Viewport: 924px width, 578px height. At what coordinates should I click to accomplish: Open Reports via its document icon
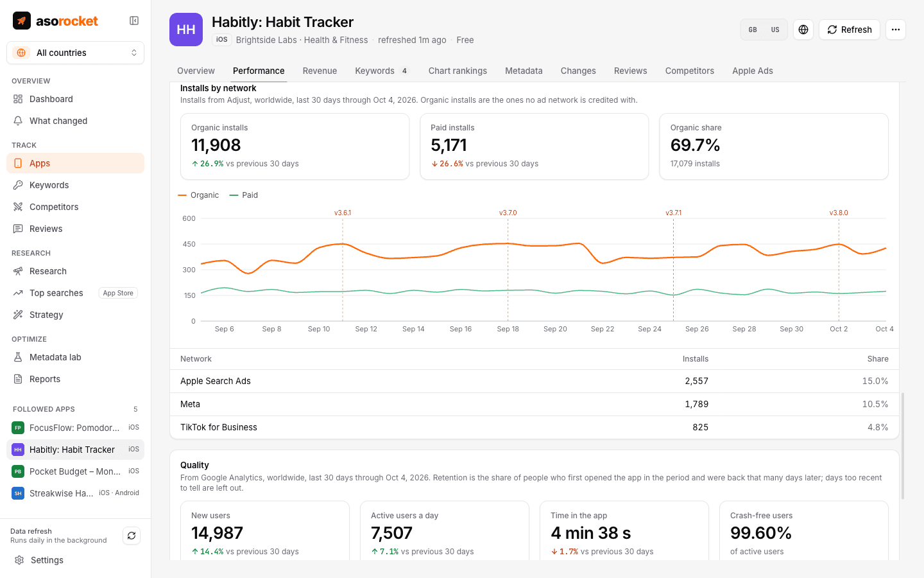(18, 379)
